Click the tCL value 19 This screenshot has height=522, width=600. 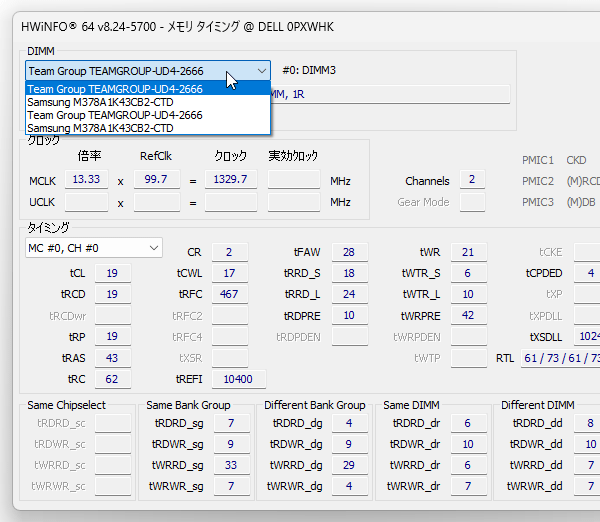(112, 273)
